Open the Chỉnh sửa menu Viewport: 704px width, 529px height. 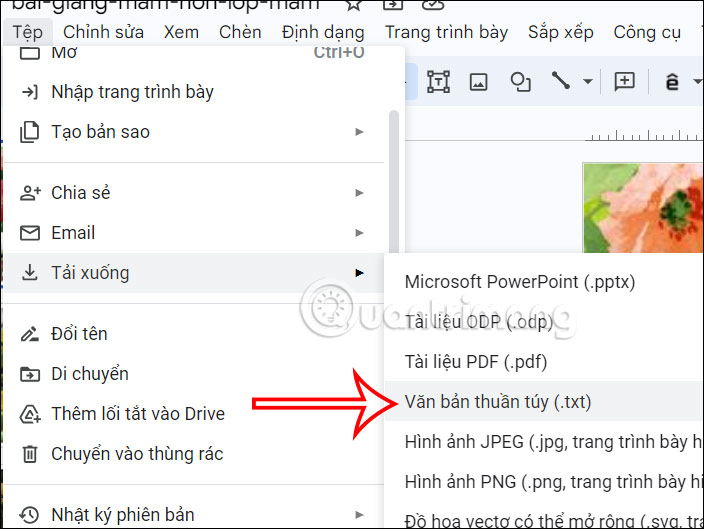pyautogui.click(x=103, y=32)
